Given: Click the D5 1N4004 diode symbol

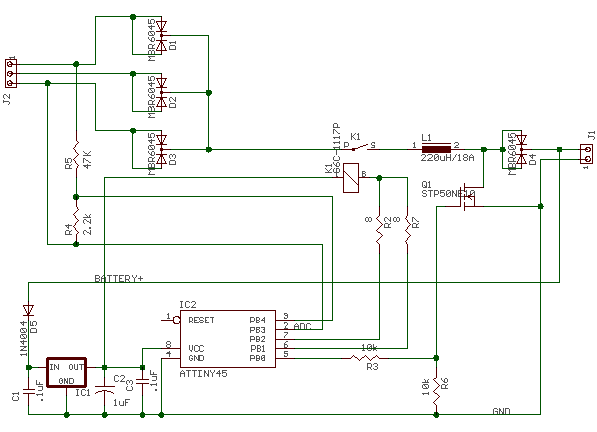Looking at the screenshot, I should [28, 310].
